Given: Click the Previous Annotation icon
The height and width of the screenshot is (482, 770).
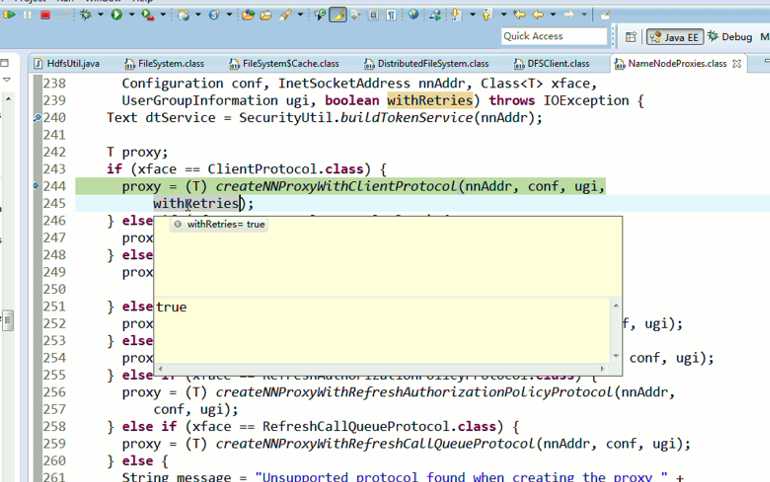Looking at the screenshot, I should click(x=487, y=15).
